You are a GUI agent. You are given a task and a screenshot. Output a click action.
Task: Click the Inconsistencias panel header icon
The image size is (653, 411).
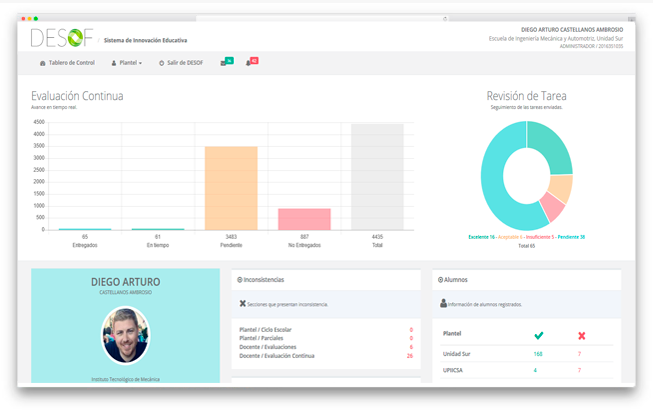click(240, 280)
